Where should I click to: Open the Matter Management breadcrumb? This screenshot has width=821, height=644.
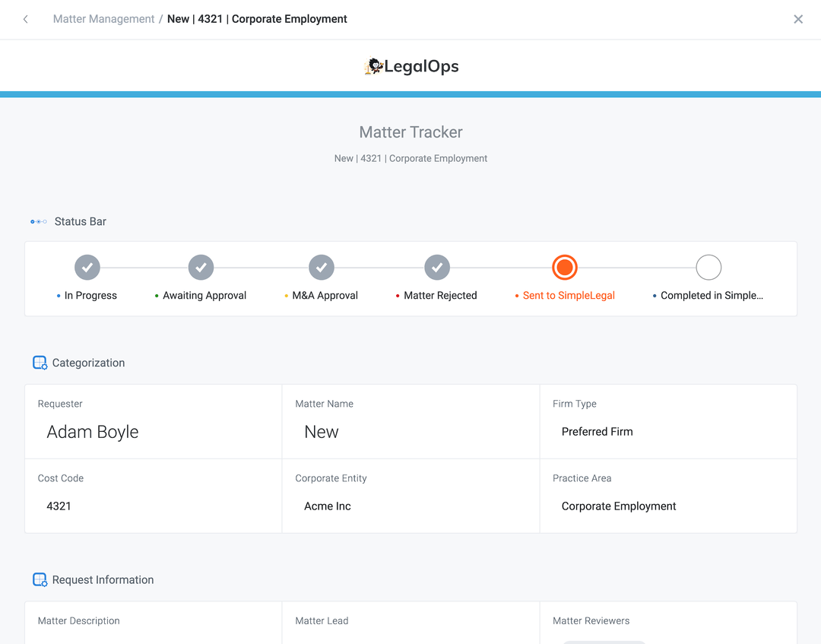[103, 18]
